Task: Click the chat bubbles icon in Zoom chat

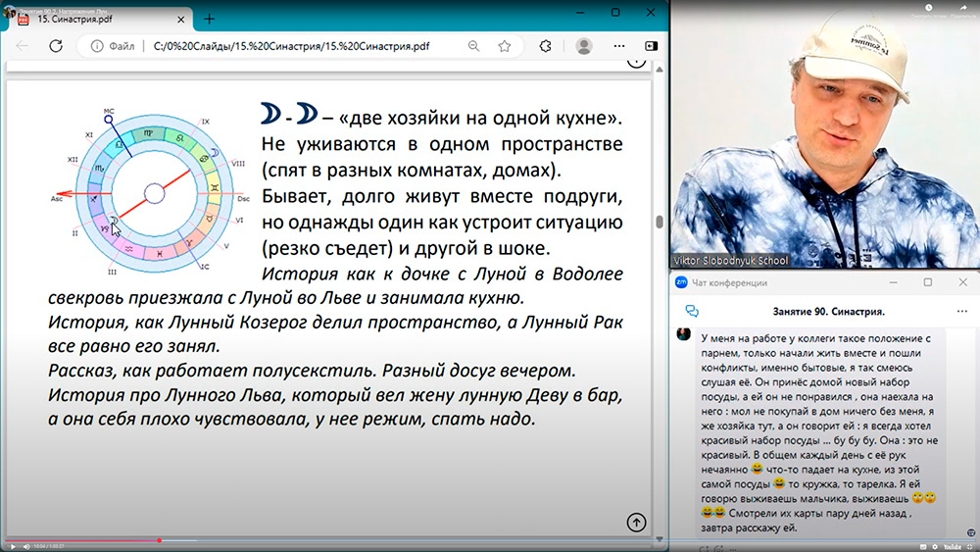Action: (x=692, y=311)
